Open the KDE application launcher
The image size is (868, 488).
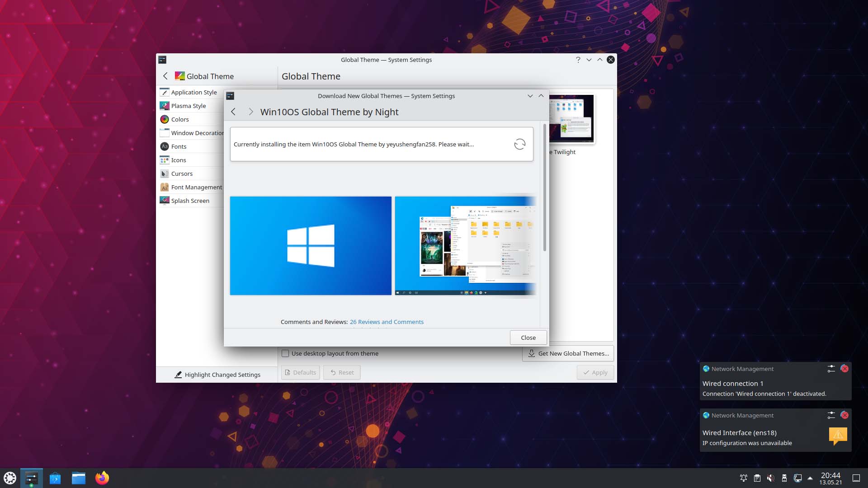10,478
